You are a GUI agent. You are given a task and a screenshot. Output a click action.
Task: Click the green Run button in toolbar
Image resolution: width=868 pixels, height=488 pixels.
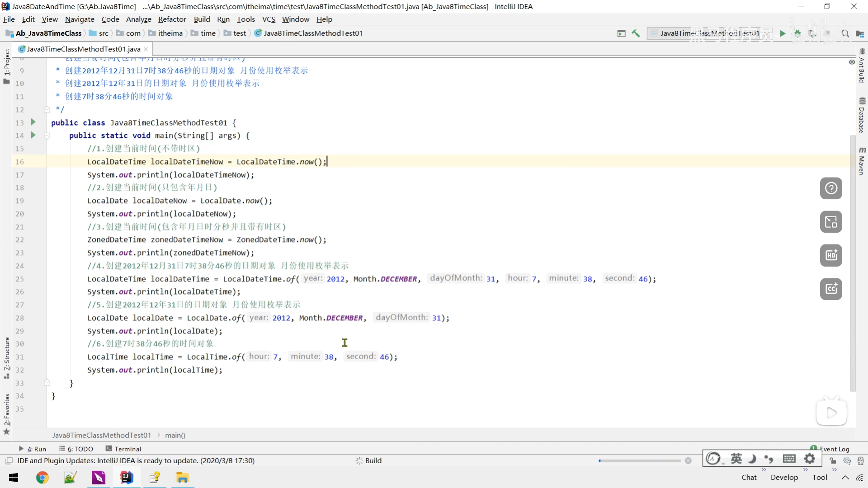coord(783,33)
